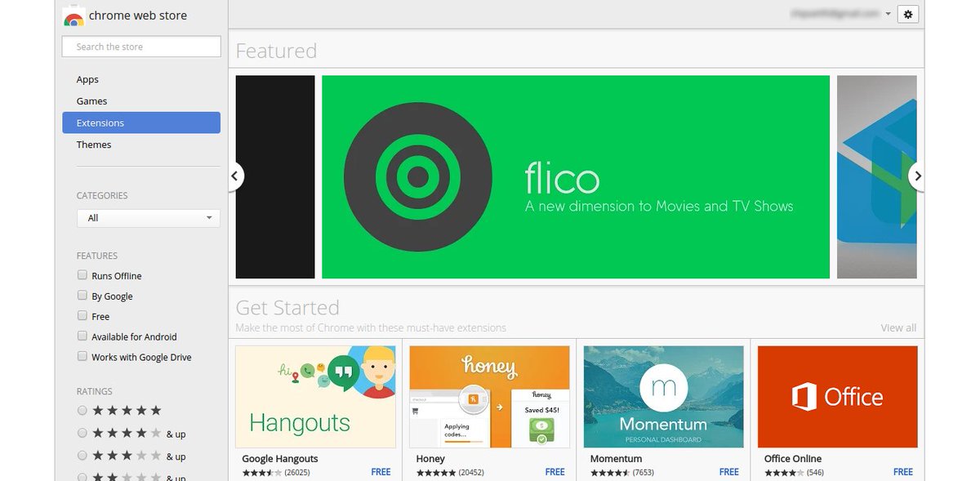Open the settings gear menu

[908, 14]
